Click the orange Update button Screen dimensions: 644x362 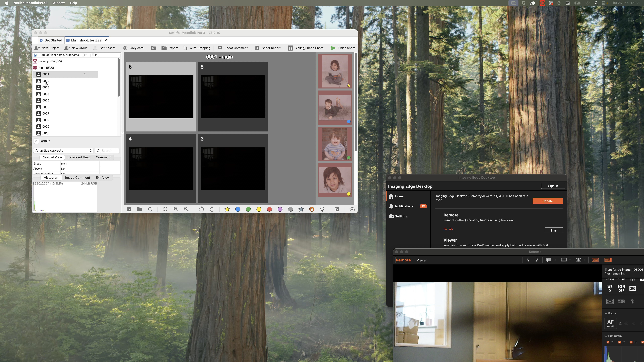547,201
